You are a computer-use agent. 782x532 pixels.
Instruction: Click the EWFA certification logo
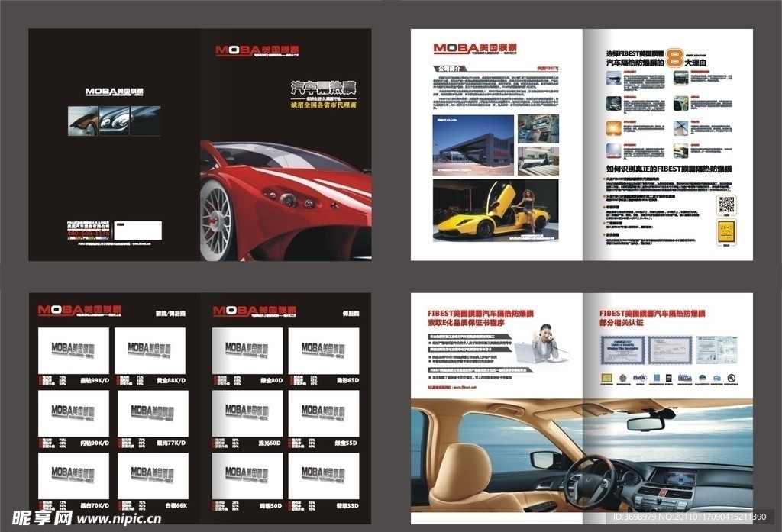point(639,378)
